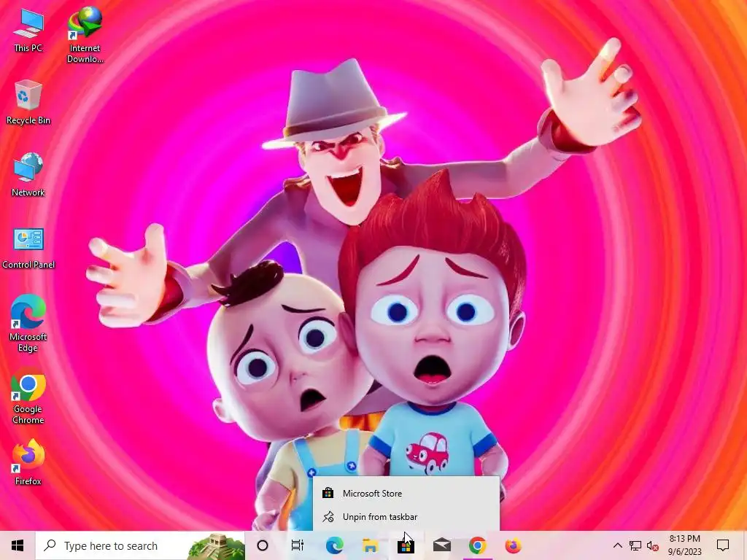Choose Microsoft Store in the context menu

pos(406,494)
